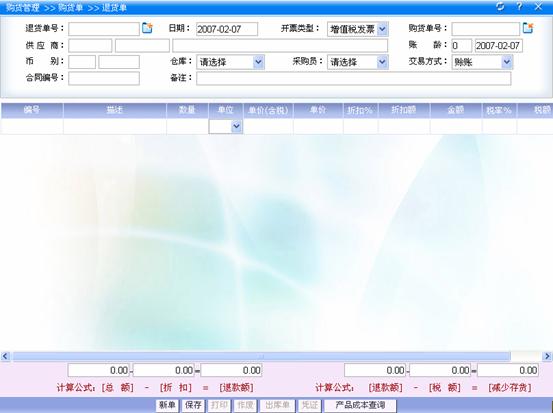The height and width of the screenshot is (413, 553).
Task: Click the 合同编号 input field
Action: click(x=104, y=78)
